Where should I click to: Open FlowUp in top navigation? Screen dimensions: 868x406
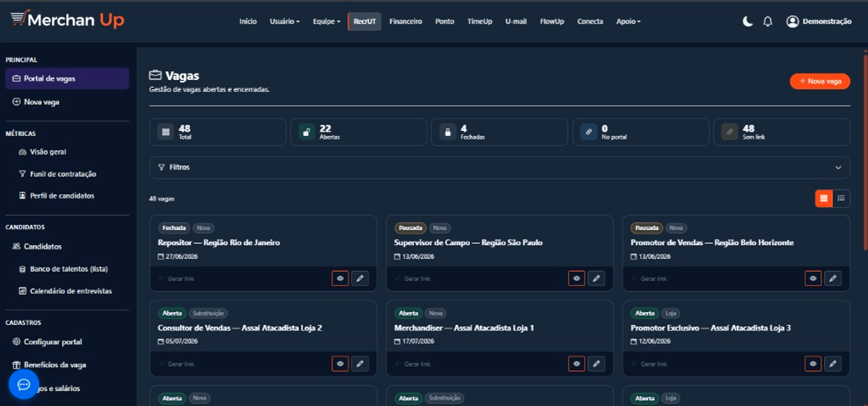pos(552,21)
